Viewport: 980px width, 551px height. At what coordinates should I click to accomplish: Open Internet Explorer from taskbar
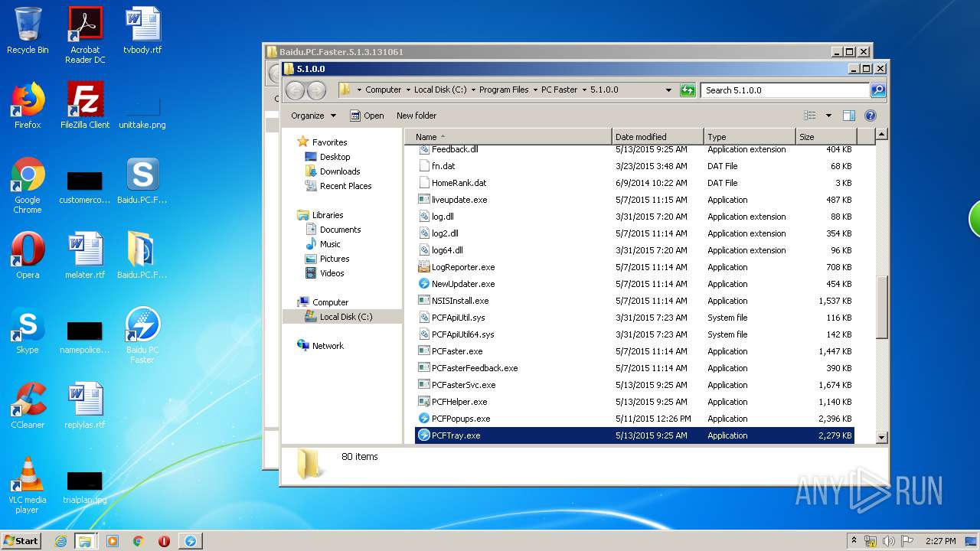pos(60,541)
